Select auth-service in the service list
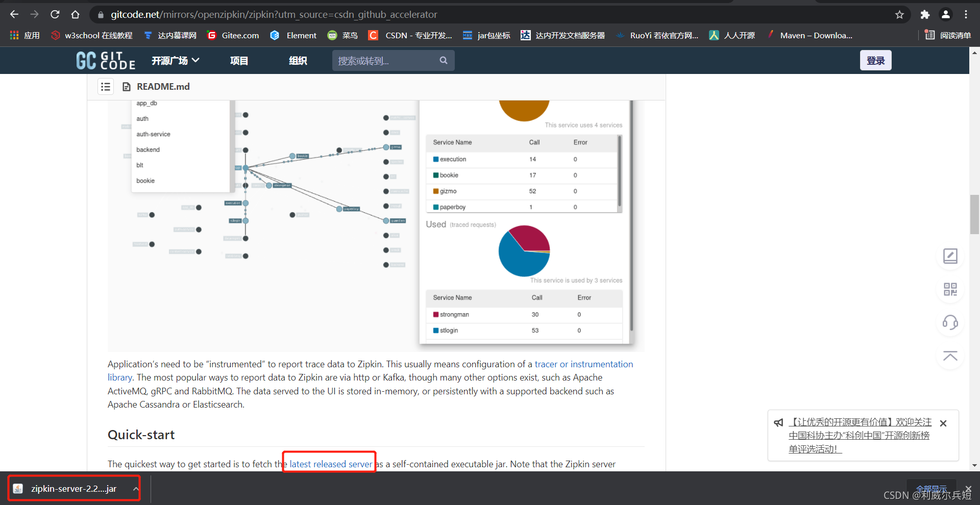Viewport: 980px width, 505px height. (x=153, y=134)
